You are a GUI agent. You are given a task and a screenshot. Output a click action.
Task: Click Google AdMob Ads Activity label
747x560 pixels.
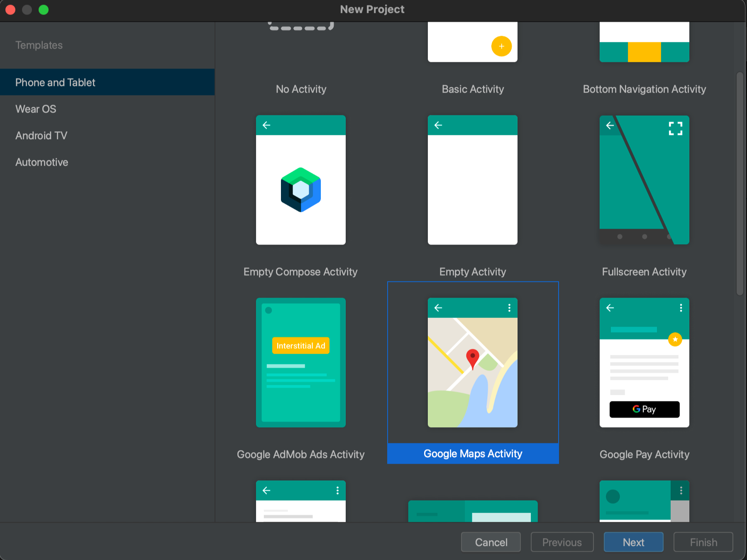300,454
